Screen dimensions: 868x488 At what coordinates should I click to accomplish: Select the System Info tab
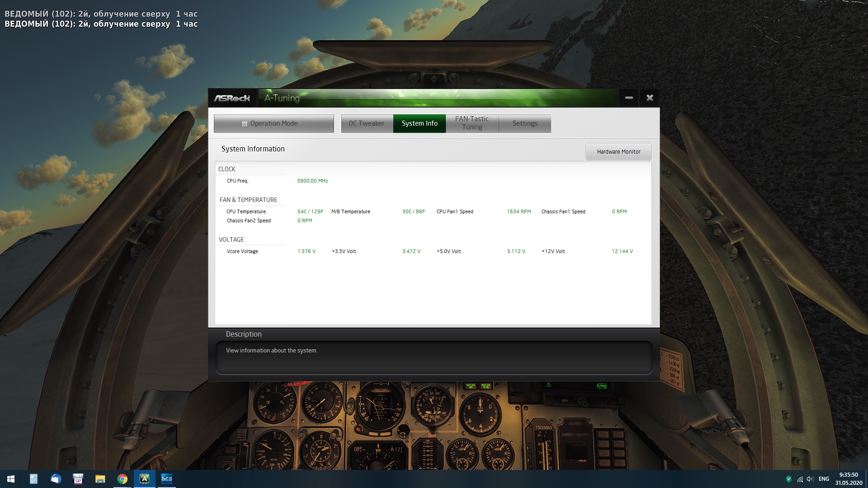click(x=420, y=123)
